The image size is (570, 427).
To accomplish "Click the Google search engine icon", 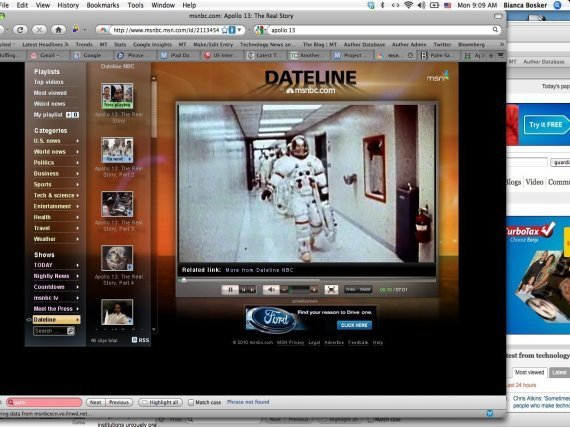I will [x=259, y=30].
